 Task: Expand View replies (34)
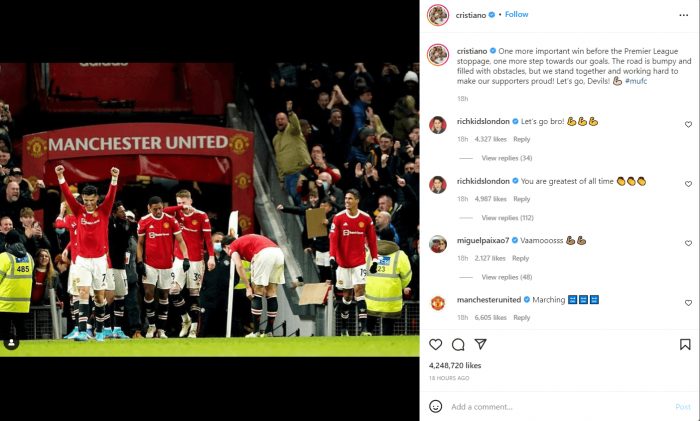[507, 158]
